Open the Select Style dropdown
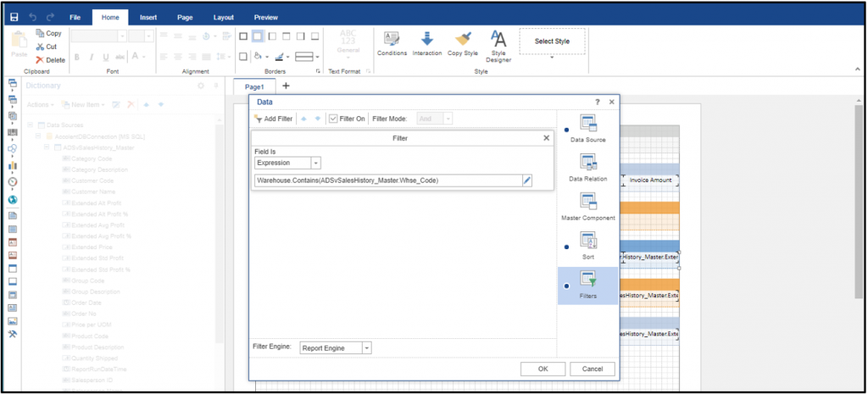Viewport: 868px width, 394px height. click(x=552, y=57)
